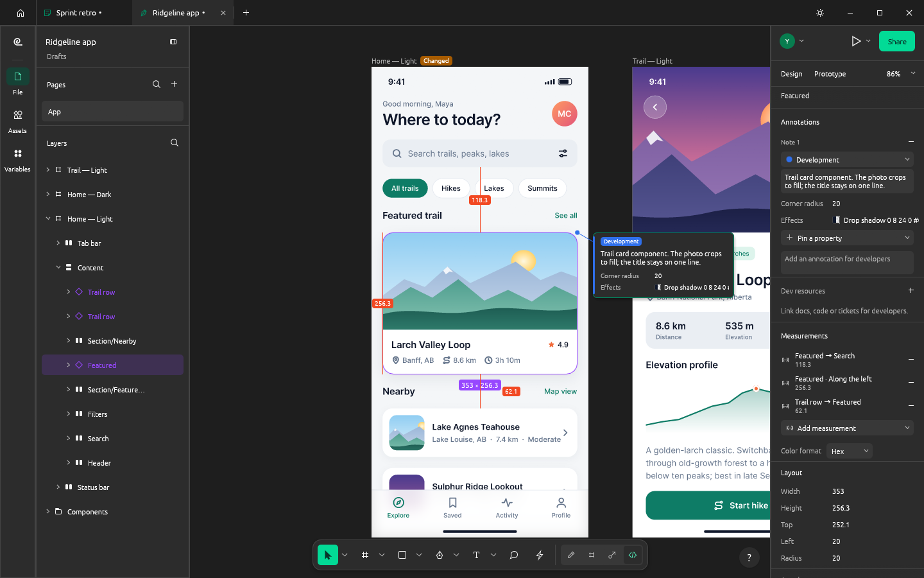
Task: Select the Pen tool
Action: click(x=440, y=555)
